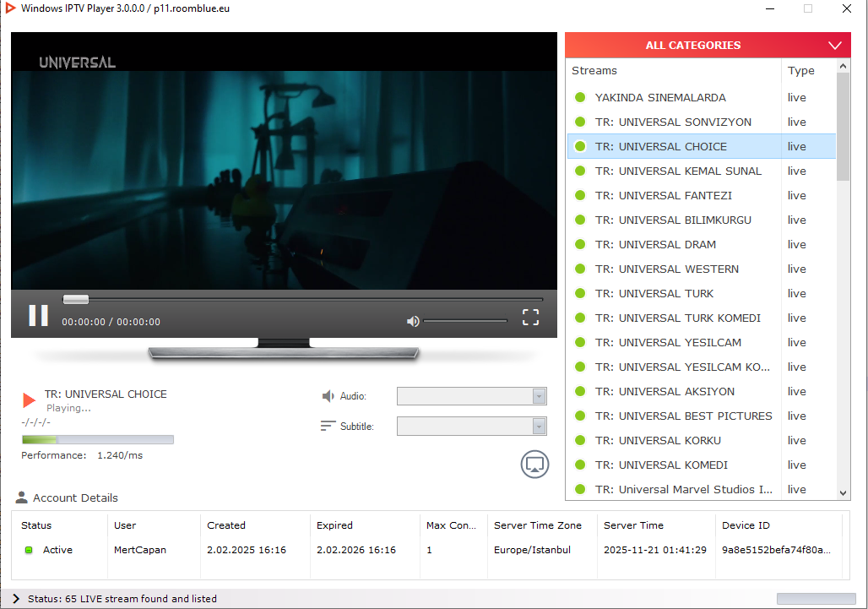Expand the status bar arrow

point(16,599)
